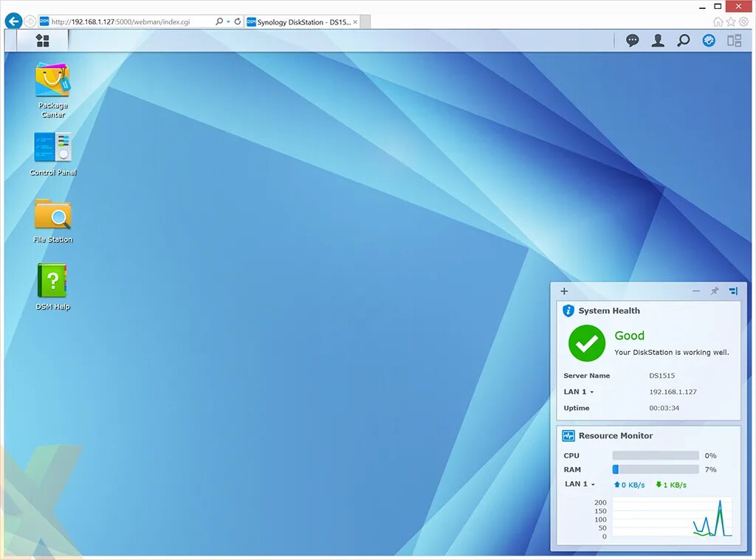Open the widgets dashboard icon
Image resolution: width=756 pixels, height=560 pixels.
[709, 41]
